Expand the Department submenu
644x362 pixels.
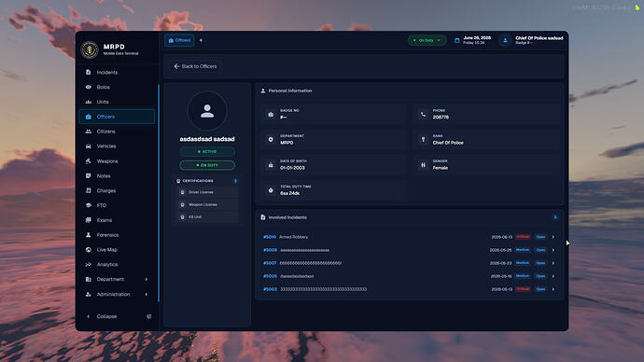[x=117, y=279]
